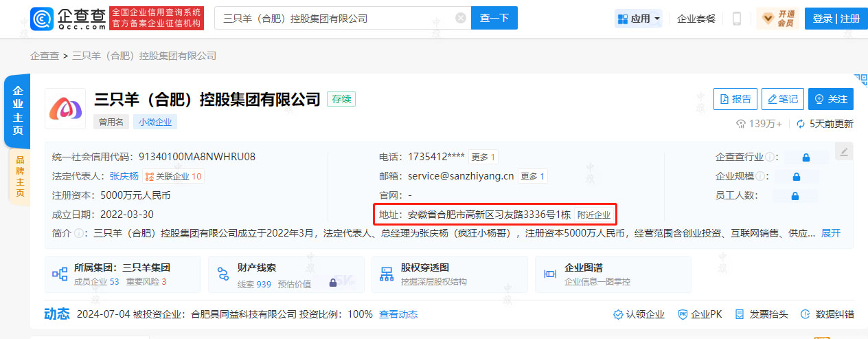Viewport: 868px width, 339px height.
Task: Open the 应用 dropdown menu
Action: point(639,19)
